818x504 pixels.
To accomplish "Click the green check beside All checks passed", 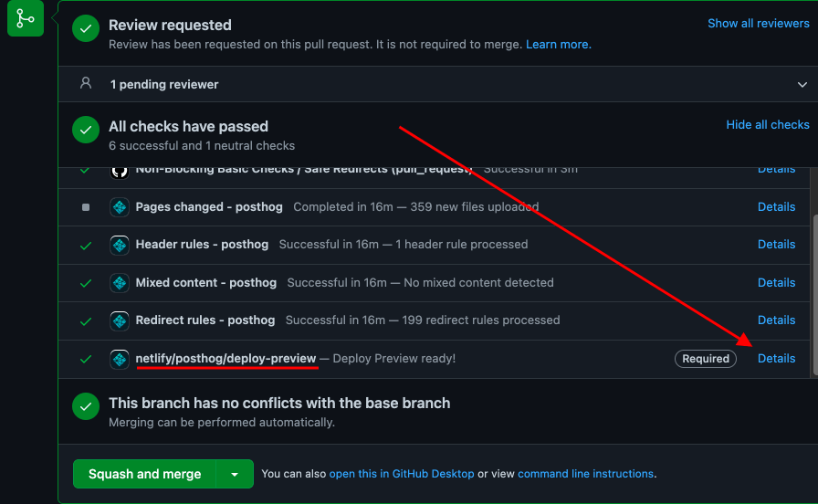I will [86, 131].
